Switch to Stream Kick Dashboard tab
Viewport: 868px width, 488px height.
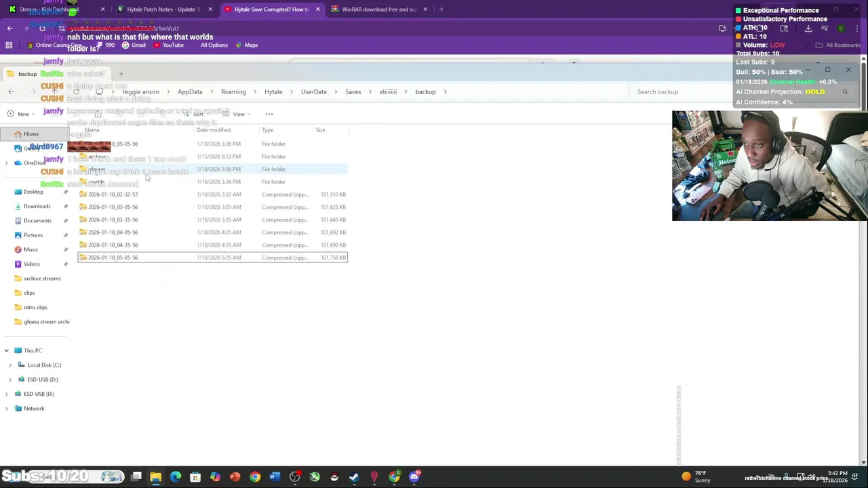56,9
